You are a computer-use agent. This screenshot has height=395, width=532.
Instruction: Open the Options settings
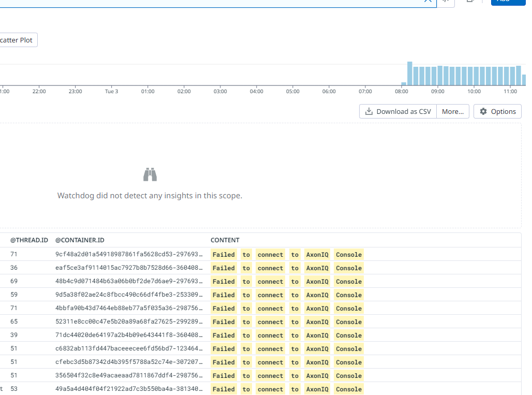(x=497, y=111)
